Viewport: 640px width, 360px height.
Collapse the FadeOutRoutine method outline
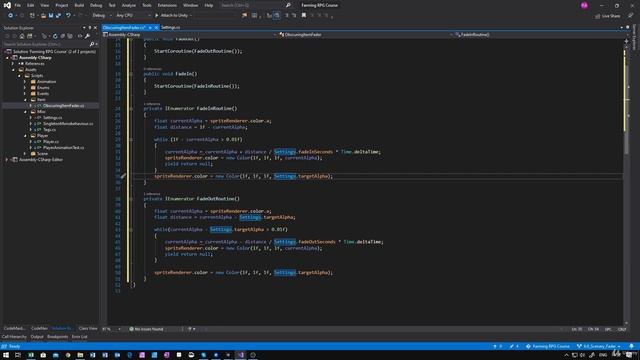pyautogui.click(x=131, y=199)
